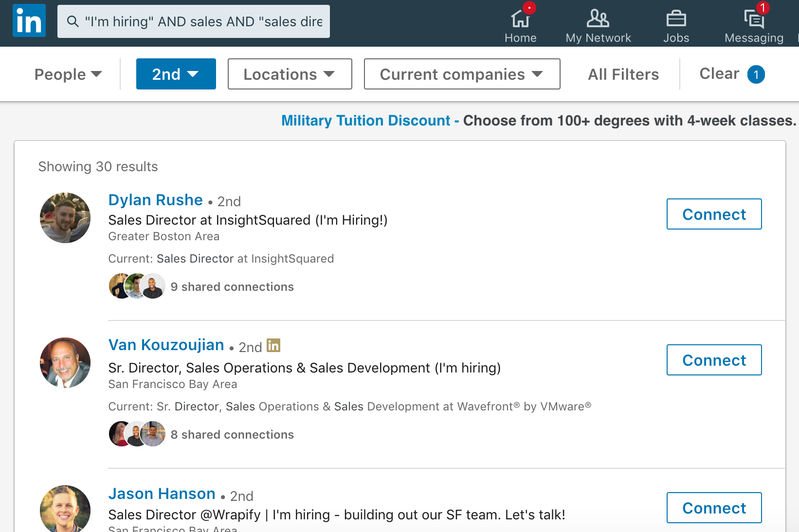Open the 2nd connections filter dropdown
Viewport: 799px width, 532px height.
176,74
